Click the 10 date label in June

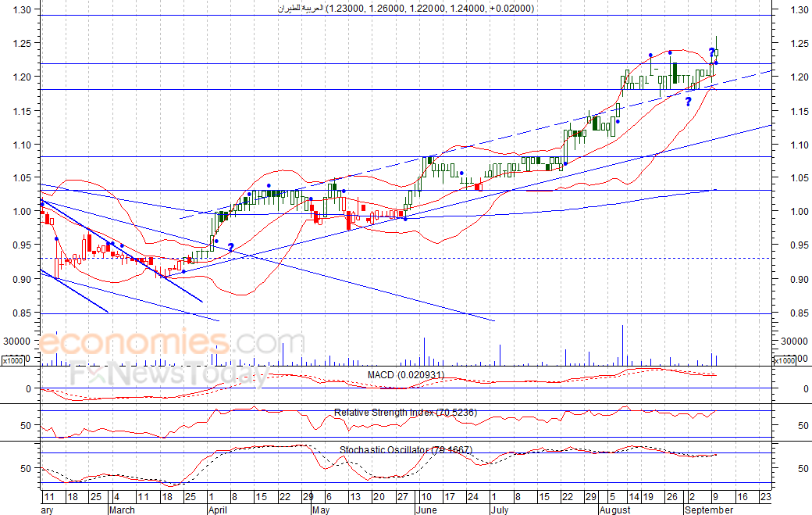point(426,497)
